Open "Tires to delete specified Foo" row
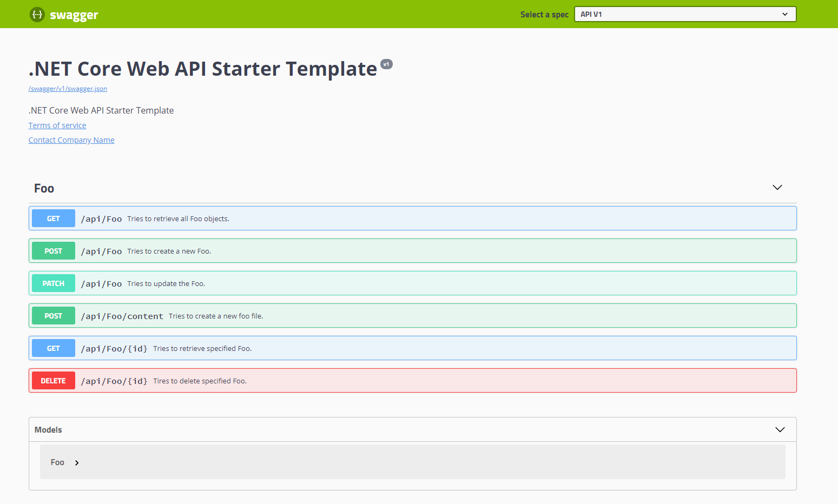838x504 pixels. (200, 381)
